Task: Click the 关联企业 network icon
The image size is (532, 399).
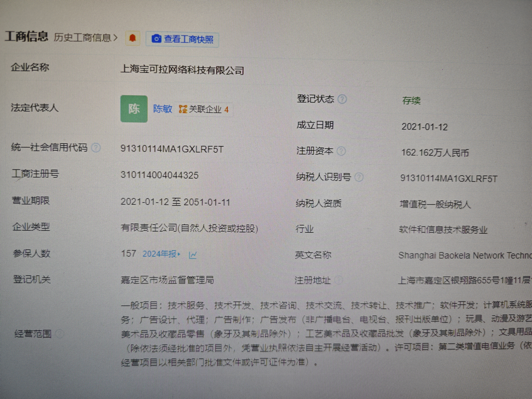Action: (183, 109)
